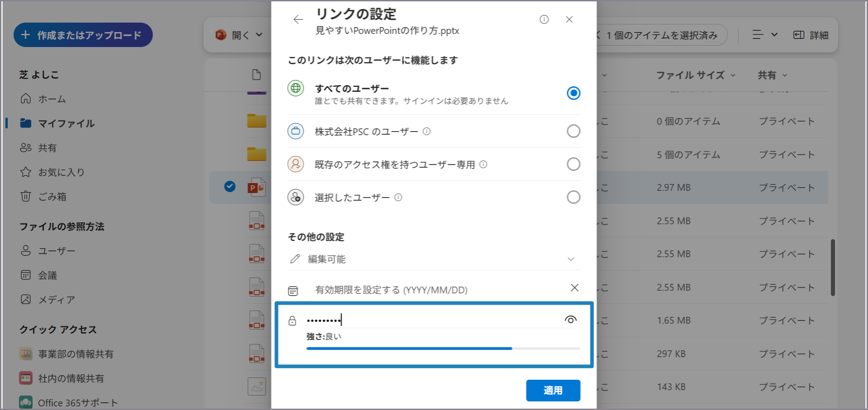Select the すべてのユーザー radio button
The height and width of the screenshot is (410, 868).
click(573, 93)
